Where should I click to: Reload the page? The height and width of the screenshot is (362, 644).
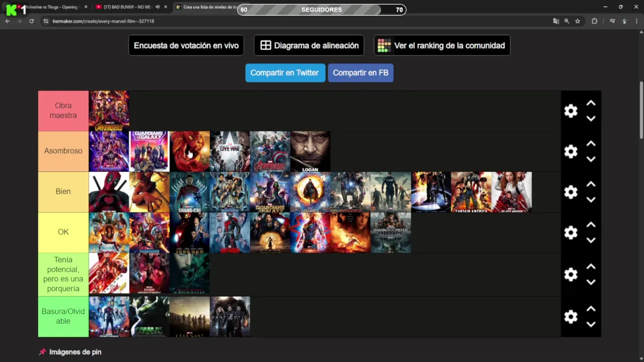[x=31, y=21]
